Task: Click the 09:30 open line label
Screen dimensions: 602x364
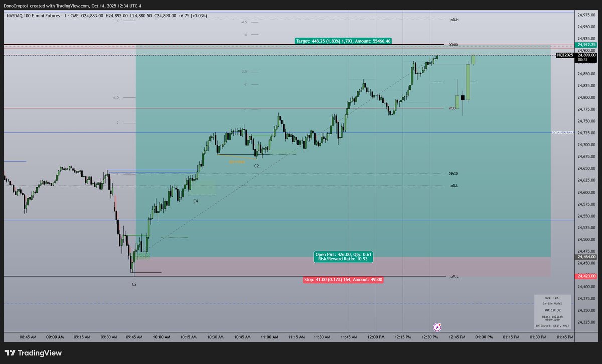Action: [453, 173]
